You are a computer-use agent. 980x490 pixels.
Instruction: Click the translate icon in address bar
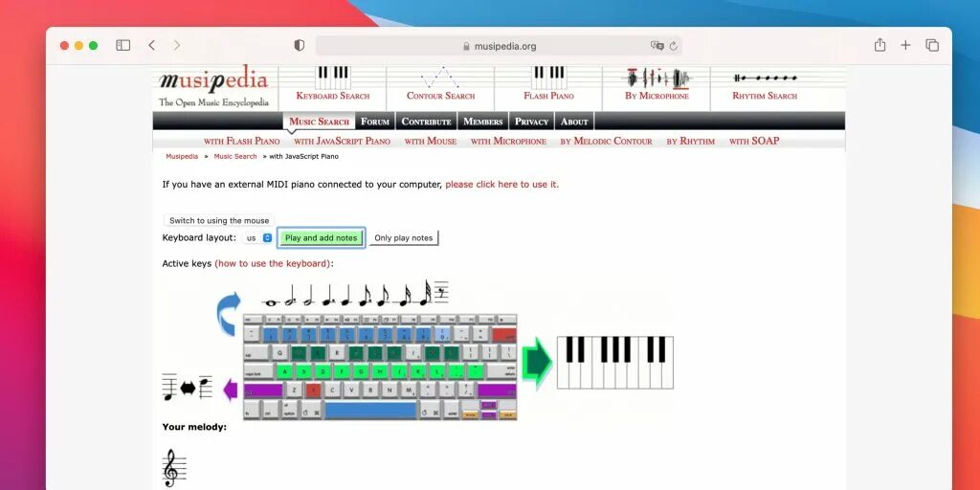657,46
